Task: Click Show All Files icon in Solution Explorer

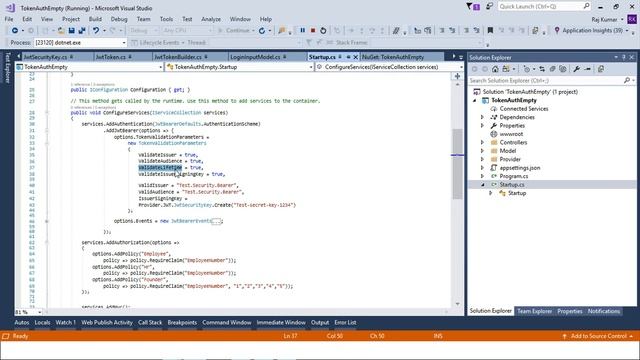Action: 563,69
